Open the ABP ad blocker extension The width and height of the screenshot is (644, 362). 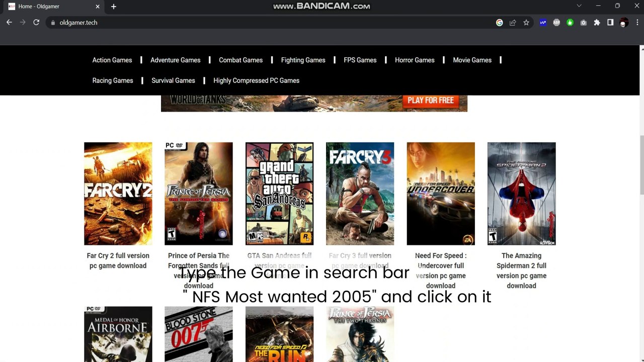tap(556, 23)
